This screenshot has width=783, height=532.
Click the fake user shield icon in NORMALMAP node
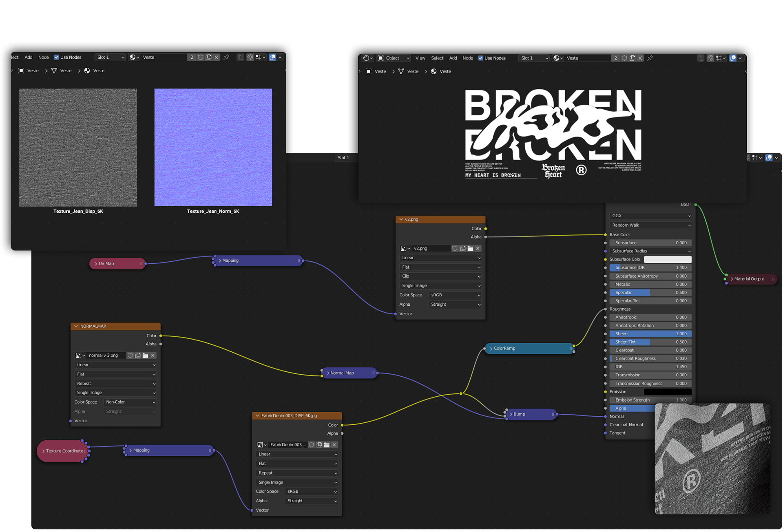click(x=130, y=355)
